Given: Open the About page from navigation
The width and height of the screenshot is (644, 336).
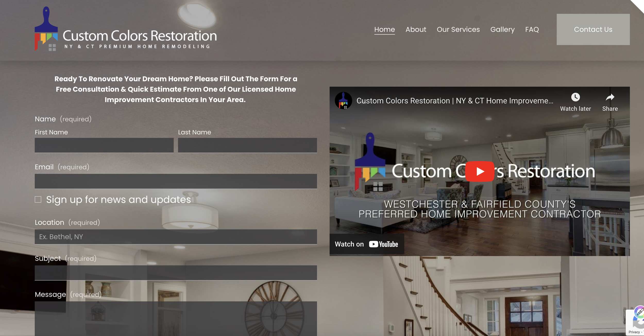Looking at the screenshot, I should pyautogui.click(x=416, y=29).
